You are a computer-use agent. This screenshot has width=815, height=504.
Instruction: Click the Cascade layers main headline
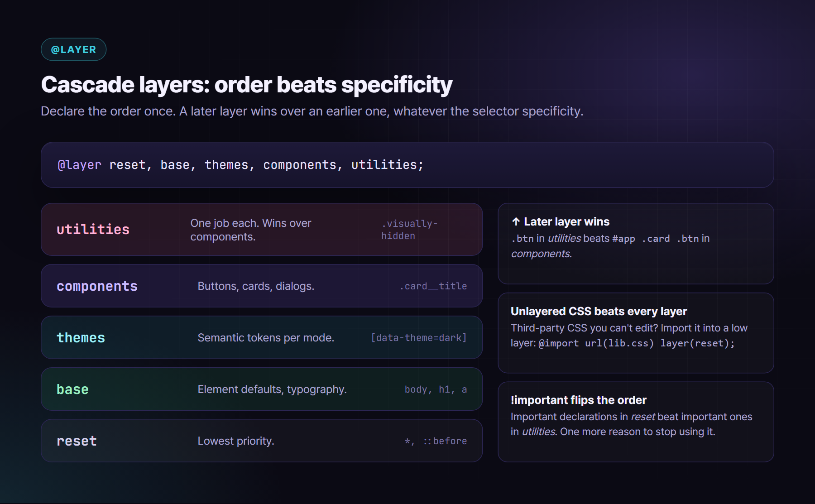point(246,85)
